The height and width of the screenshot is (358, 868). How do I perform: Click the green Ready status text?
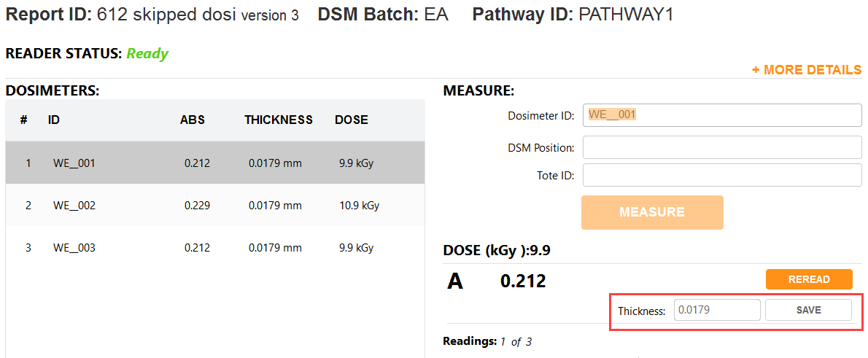(147, 54)
